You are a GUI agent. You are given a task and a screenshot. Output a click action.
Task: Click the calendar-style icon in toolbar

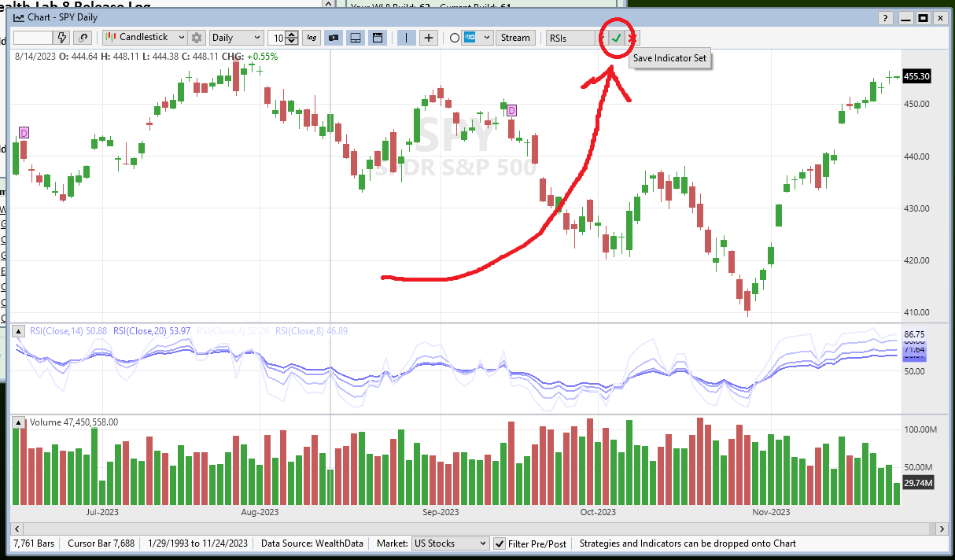[x=377, y=37]
